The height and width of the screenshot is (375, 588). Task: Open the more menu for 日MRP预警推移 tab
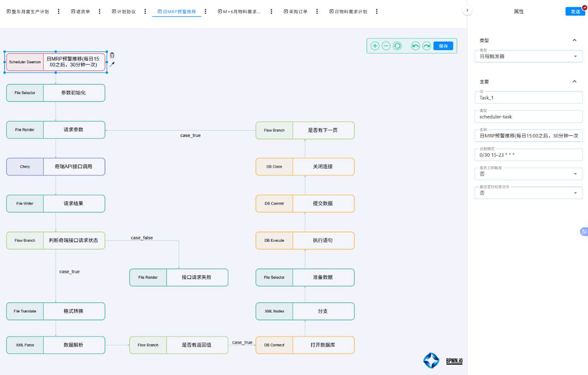[x=205, y=11]
